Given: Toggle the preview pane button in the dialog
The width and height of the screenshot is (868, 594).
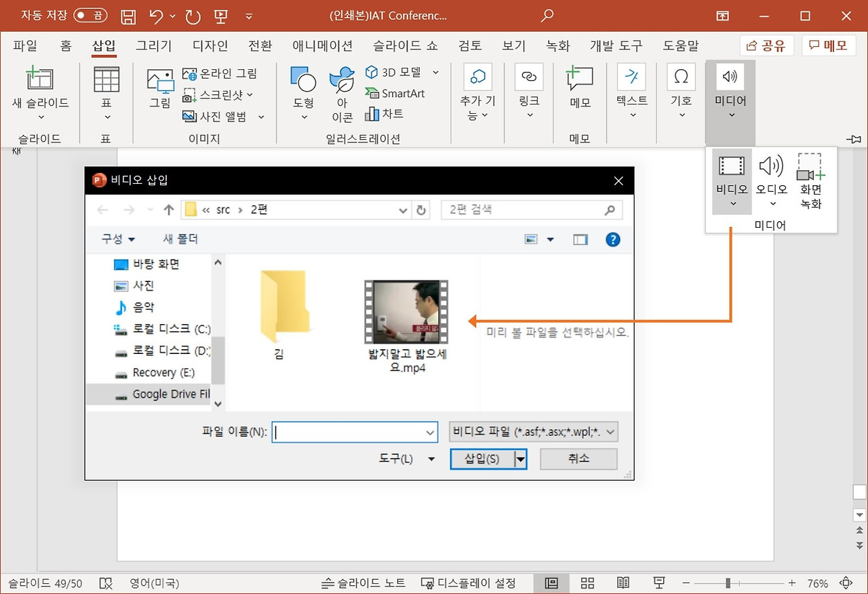Looking at the screenshot, I should coord(580,239).
